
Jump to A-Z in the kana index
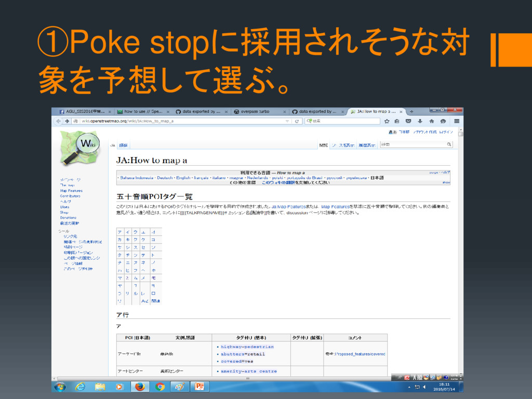pos(145,301)
